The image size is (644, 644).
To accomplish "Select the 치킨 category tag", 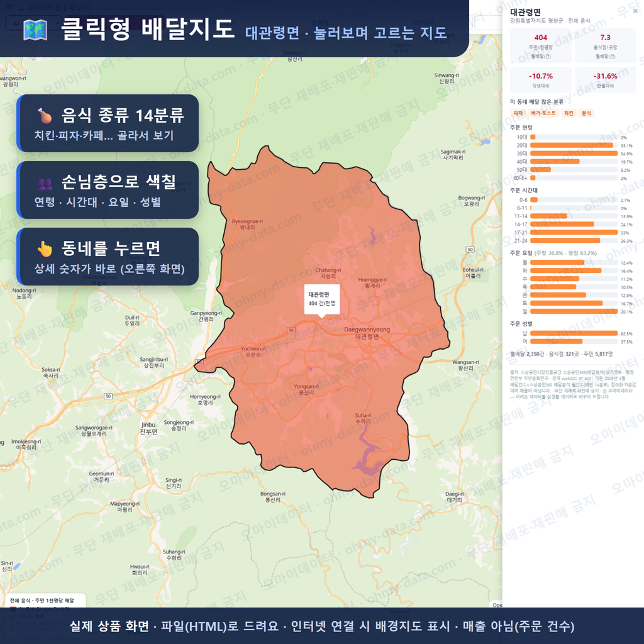I will (x=569, y=113).
